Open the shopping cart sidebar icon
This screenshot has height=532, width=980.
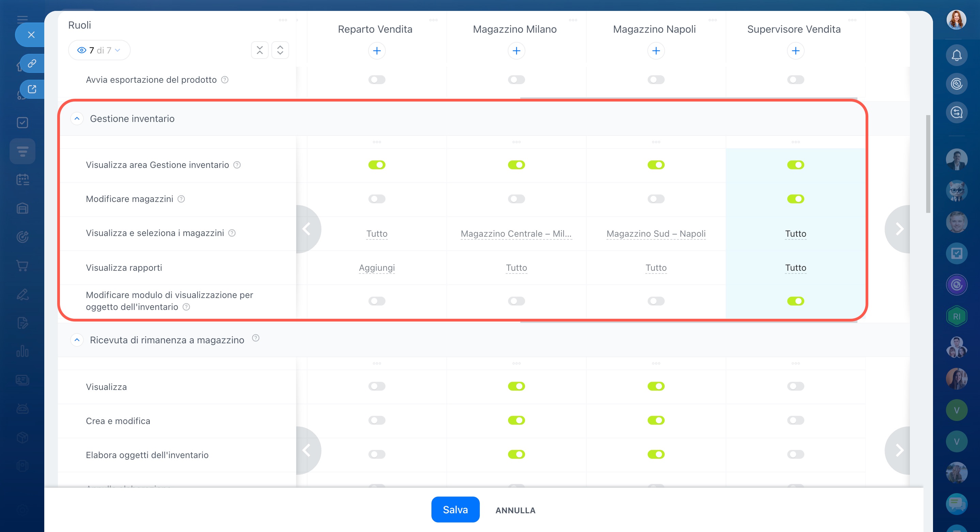click(x=22, y=266)
